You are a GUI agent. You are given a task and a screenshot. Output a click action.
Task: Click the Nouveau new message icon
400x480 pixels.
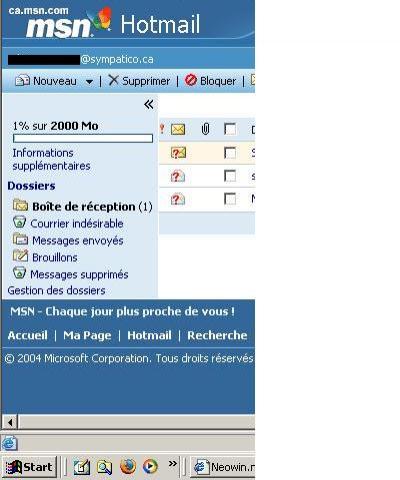pos(22,81)
